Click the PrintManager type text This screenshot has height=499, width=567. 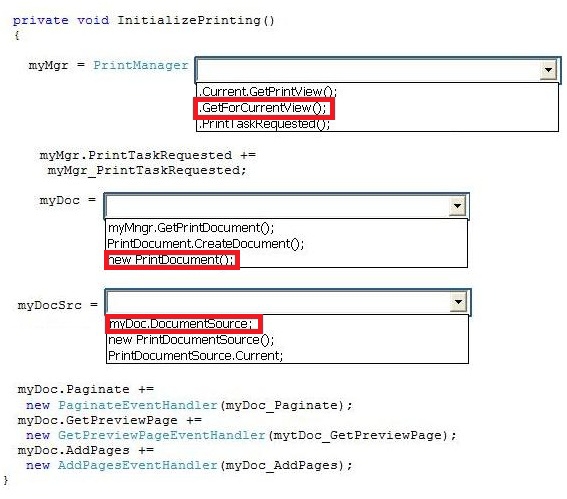tap(141, 65)
